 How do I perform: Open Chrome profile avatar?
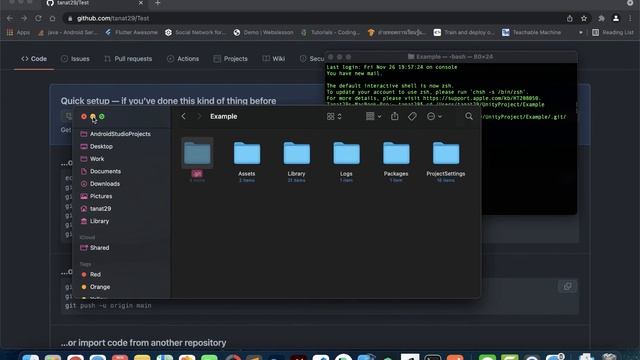(x=616, y=18)
